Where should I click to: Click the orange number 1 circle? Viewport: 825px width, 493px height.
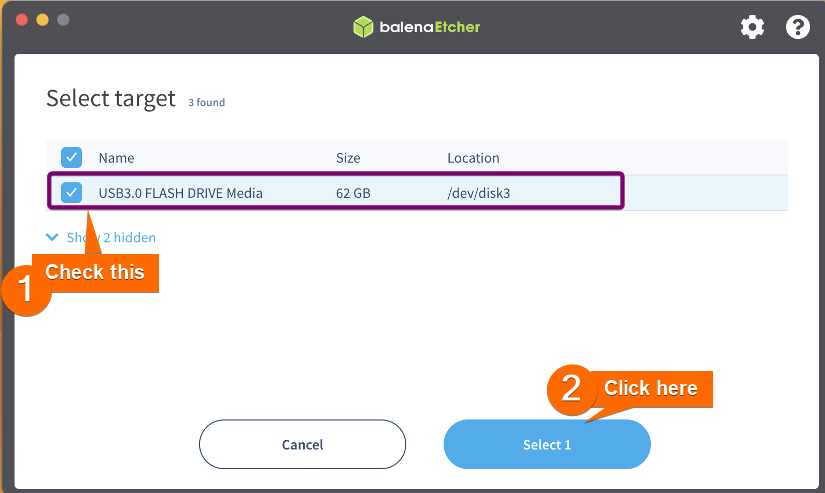25,290
